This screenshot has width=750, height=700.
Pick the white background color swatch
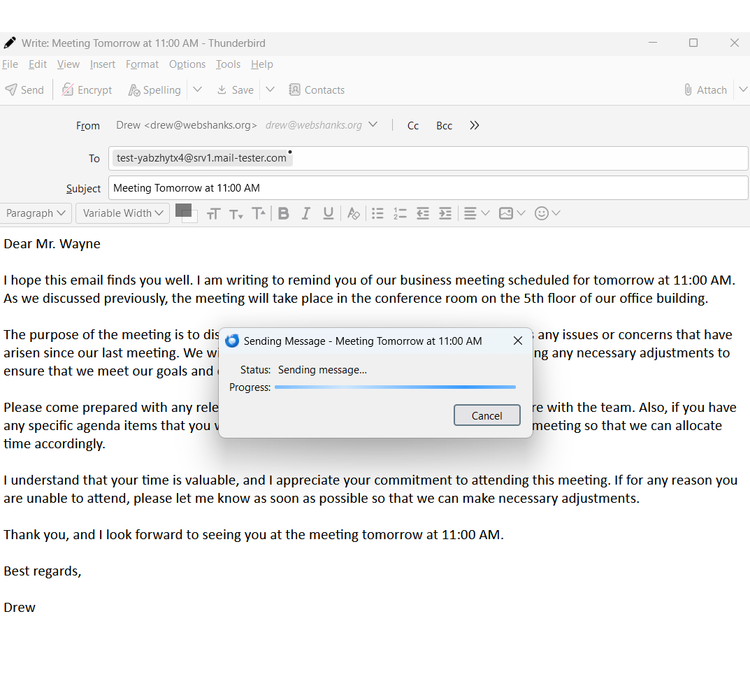193,219
